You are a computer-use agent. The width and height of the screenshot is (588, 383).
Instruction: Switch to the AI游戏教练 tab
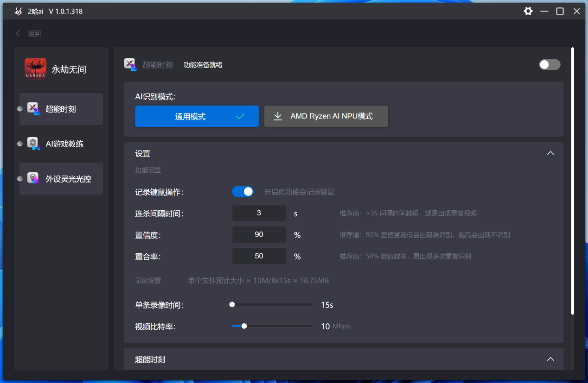tap(61, 144)
